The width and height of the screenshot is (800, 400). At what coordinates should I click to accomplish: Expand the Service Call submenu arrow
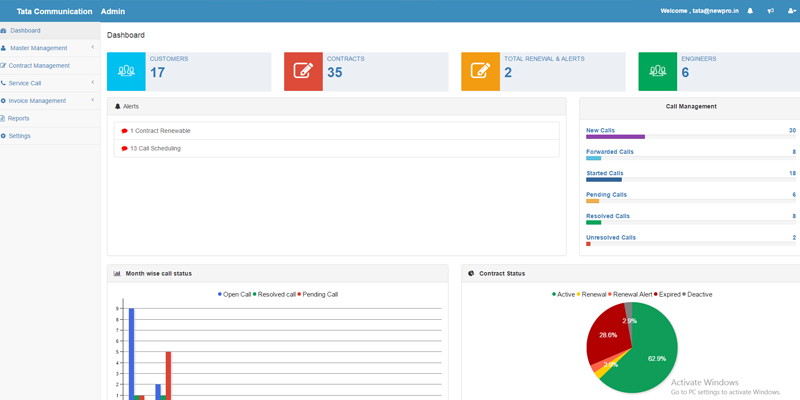(x=92, y=83)
